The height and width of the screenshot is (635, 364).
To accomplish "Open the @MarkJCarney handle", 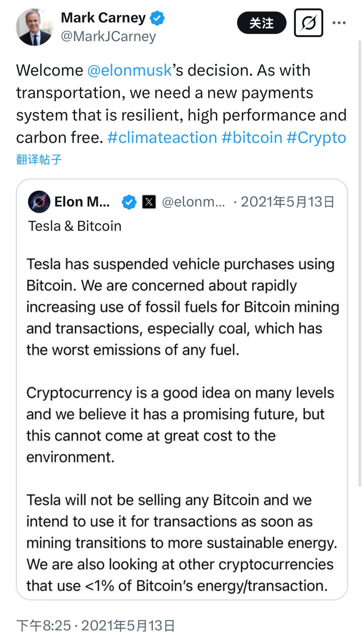I will coord(108,36).
